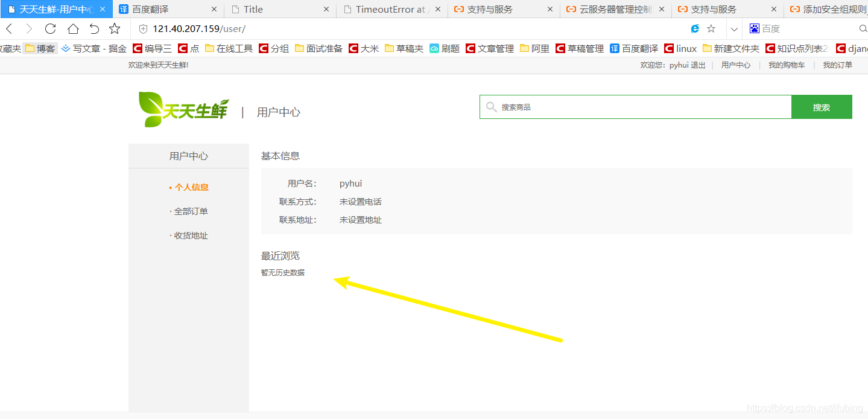Click the IE compatibility mode icon
The width and height of the screenshot is (868, 419).
pos(695,29)
